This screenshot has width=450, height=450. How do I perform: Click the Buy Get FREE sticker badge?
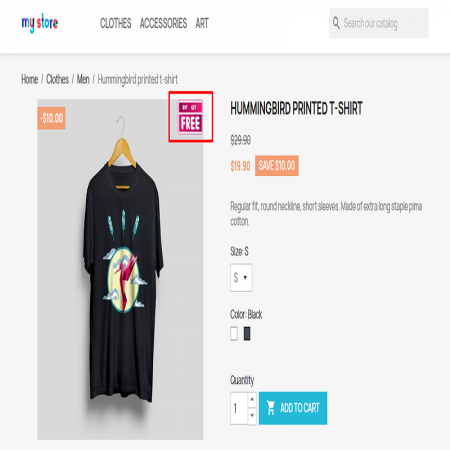tap(190, 117)
